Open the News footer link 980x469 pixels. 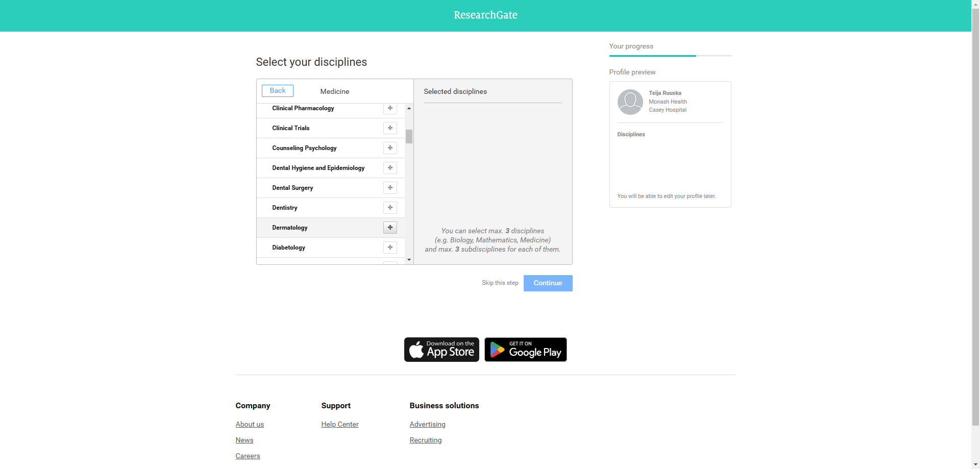tap(244, 440)
